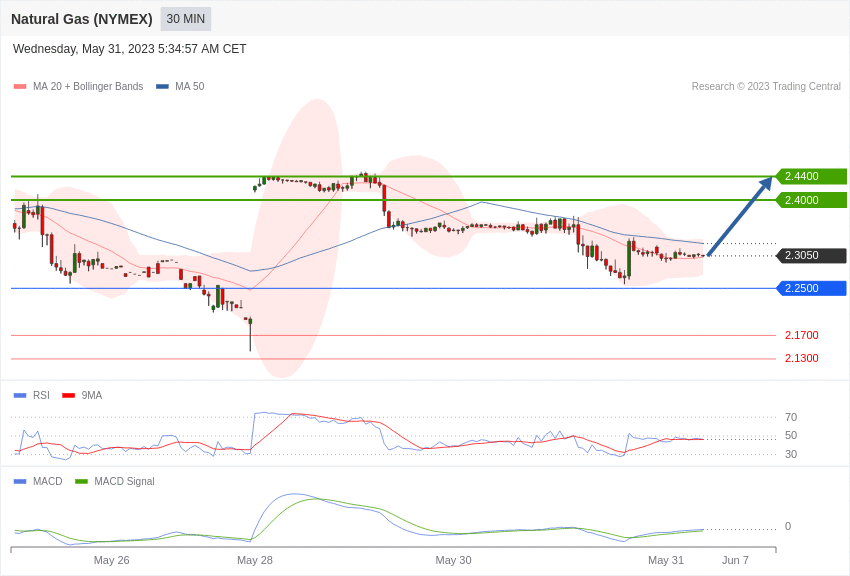Click the 2.1300 red support label
This screenshot has width=850, height=576.
pos(801,358)
